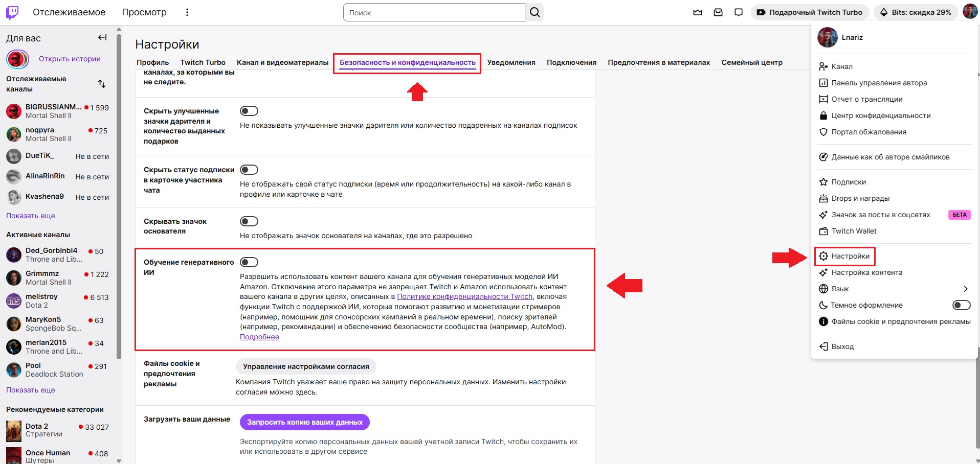Click Bits: скидка 29% button
980x464 pixels.
point(916,12)
